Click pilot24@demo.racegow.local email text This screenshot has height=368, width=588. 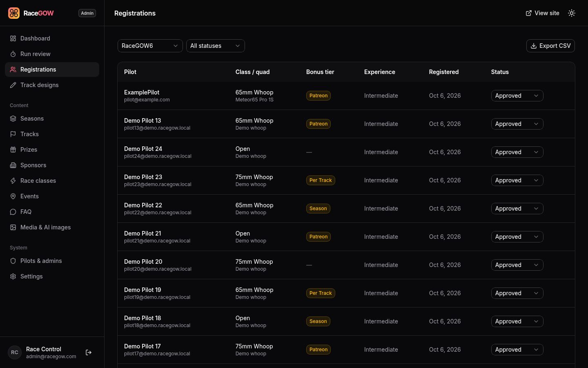pyautogui.click(x=158, y=156)
